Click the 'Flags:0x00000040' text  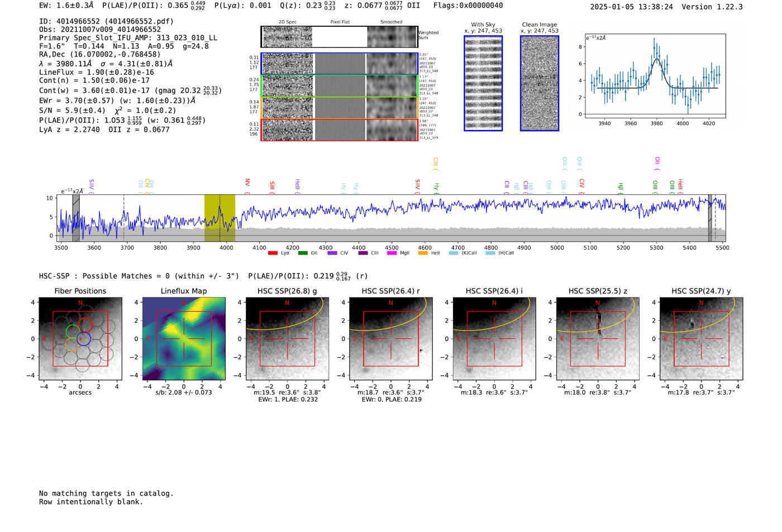[x=468, y=6]
